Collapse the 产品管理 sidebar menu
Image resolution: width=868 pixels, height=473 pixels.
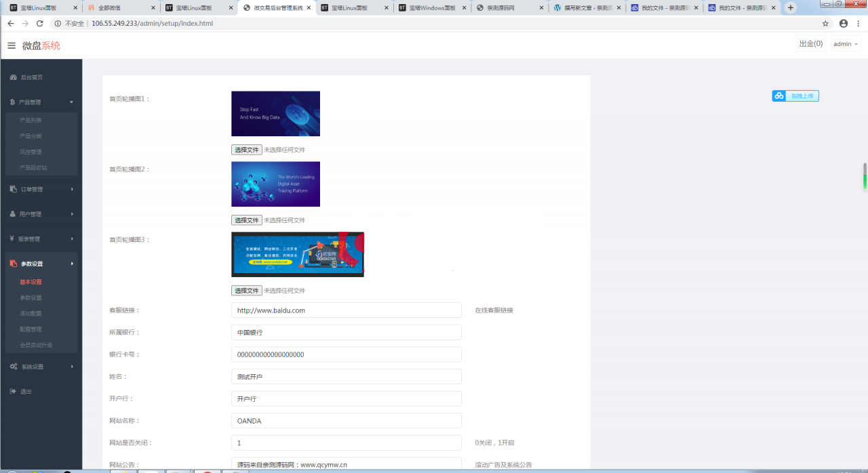pyautogui.click(x=41, y=102)
